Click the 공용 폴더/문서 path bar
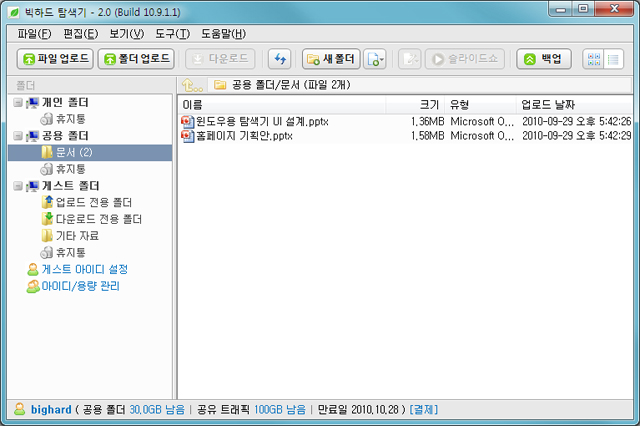 [420, 85]
